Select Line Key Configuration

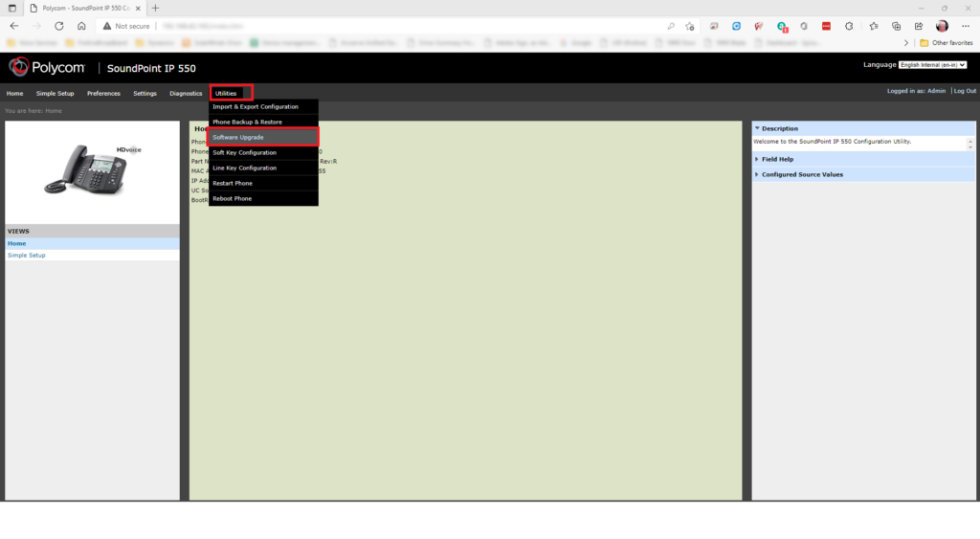pos(263,168)
